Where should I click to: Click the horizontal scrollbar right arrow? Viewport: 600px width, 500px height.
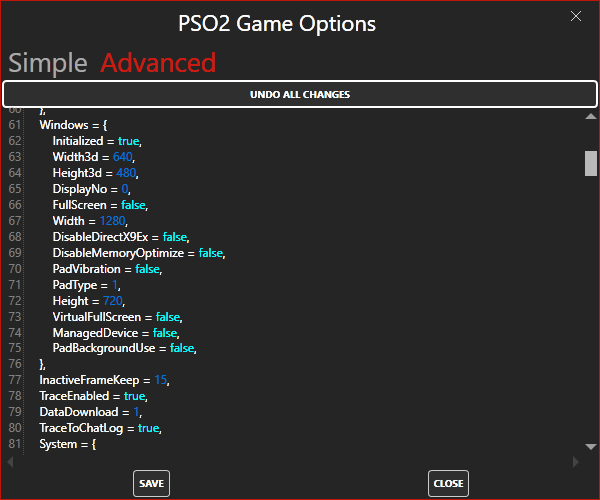tap(576, 462)
